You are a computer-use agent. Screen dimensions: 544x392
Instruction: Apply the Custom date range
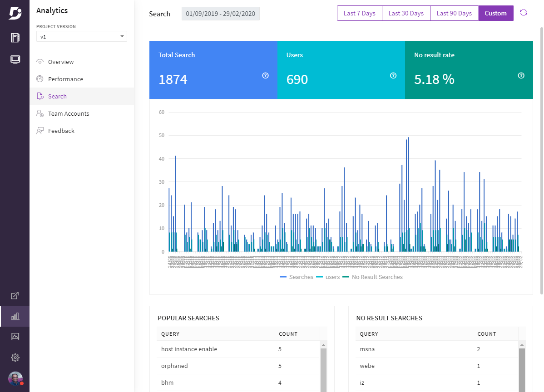coord(495,13)
